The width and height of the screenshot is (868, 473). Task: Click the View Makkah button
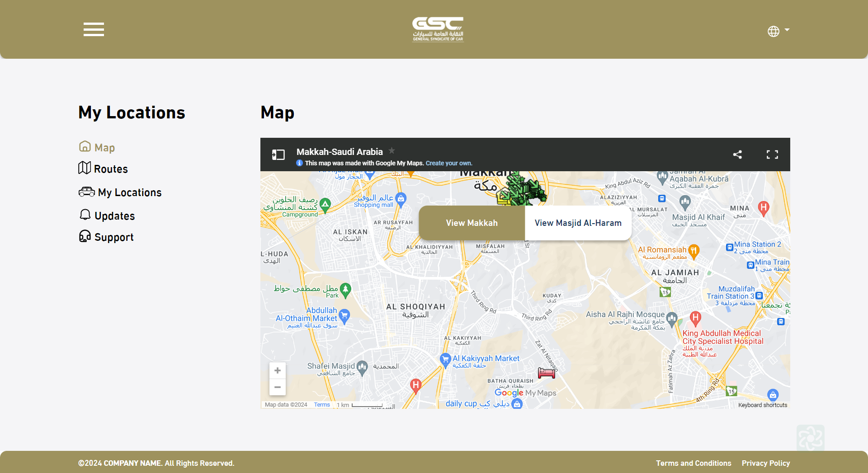[472, 223]
